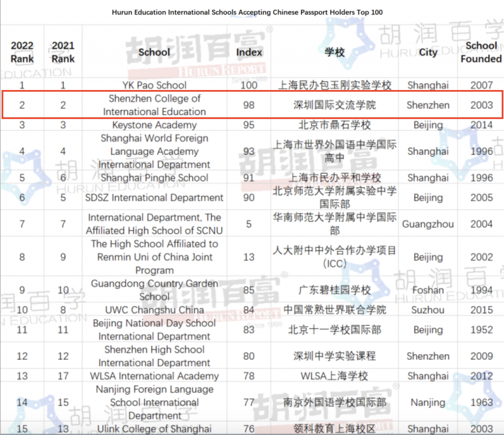The height and width of the screenshot is (435, 504).
Task: Click the 'Keystone Academy' cell
Action: pos(154,125)
